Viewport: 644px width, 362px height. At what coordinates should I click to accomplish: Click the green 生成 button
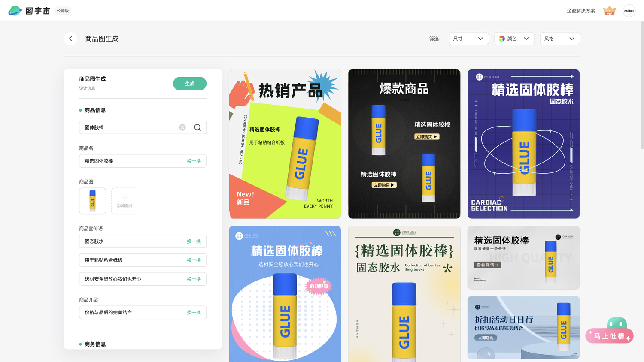point(190,84)
